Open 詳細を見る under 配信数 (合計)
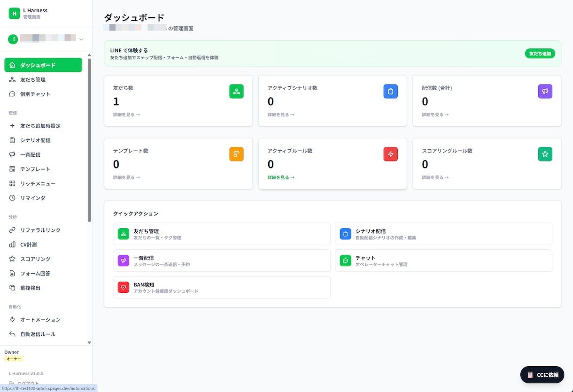This screenshot has width=573, height=392. click(435, 115)
